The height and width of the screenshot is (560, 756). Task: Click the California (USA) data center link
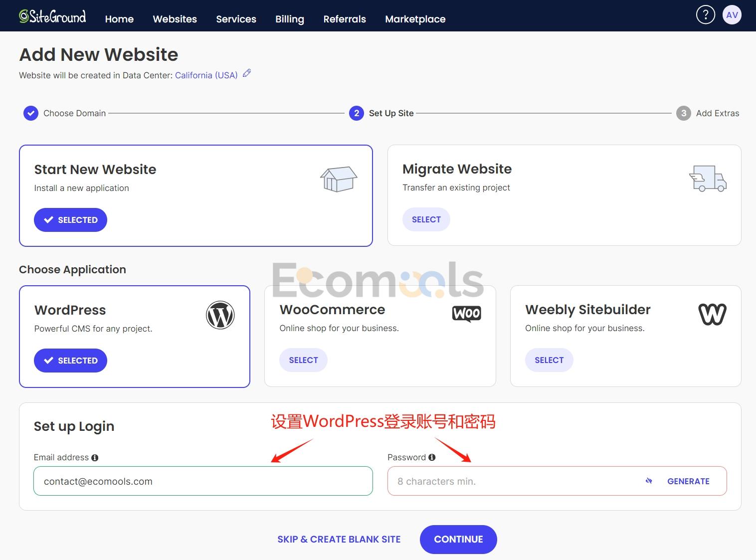(x=206, y=75)
